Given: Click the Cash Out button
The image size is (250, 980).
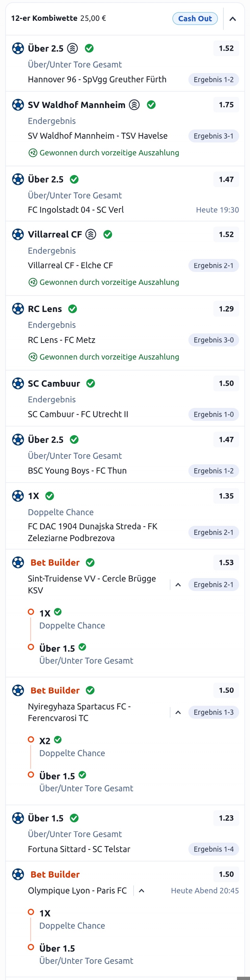Looking at the screenshot, I should click(195, 19).
